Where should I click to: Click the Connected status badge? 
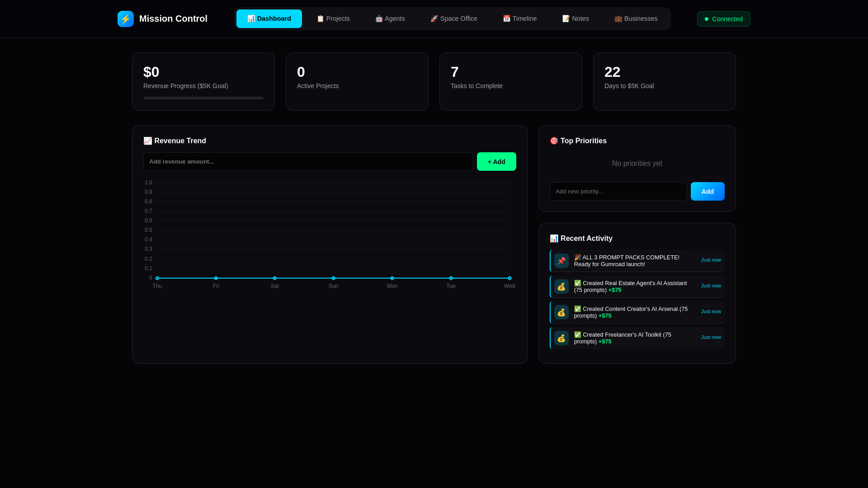pyautogui.click(x=723, y=19)
